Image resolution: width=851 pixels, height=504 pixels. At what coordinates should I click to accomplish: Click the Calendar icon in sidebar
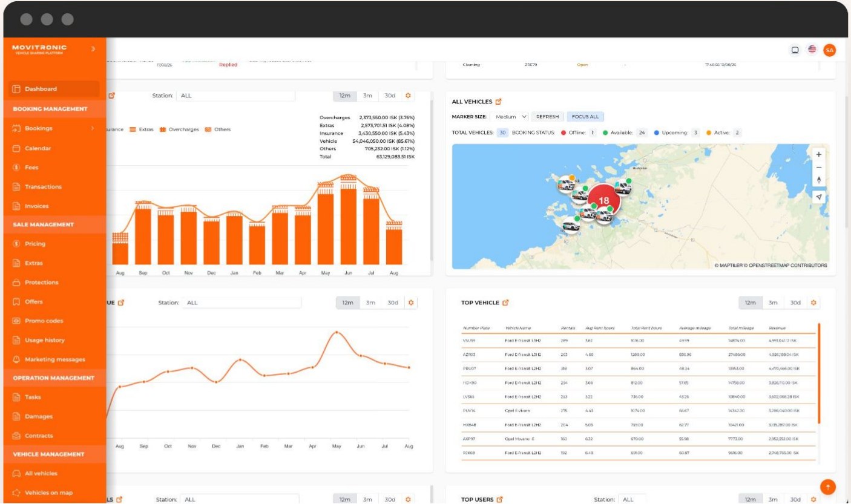tap(16, 148)
